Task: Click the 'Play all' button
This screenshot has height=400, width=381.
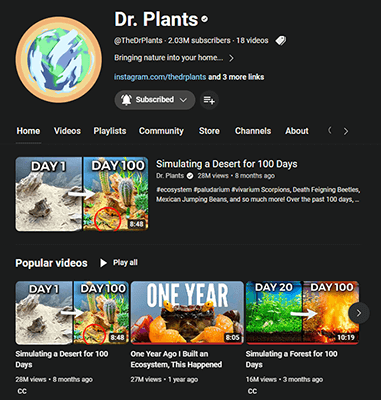Action: [119, 263]
